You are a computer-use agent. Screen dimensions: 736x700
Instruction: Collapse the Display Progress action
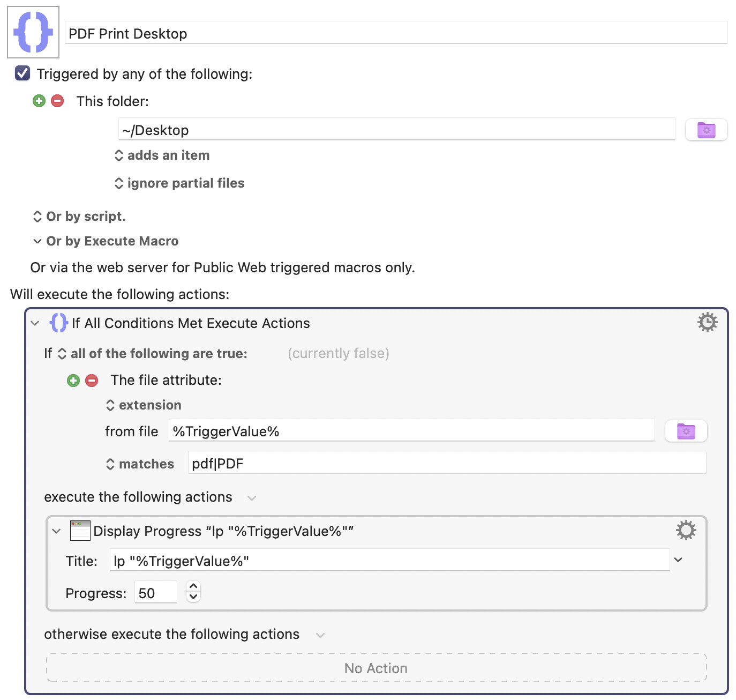point(56,531)
